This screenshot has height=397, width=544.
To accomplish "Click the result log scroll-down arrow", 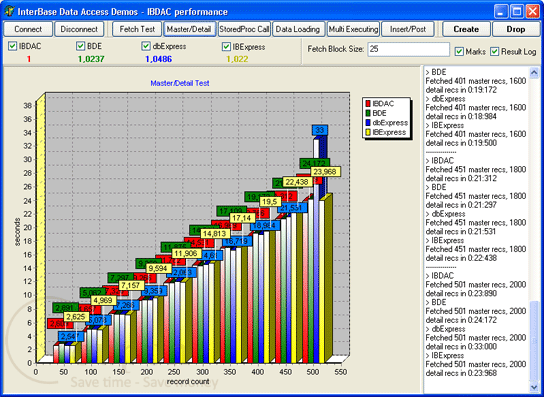I will pos(534,387).
